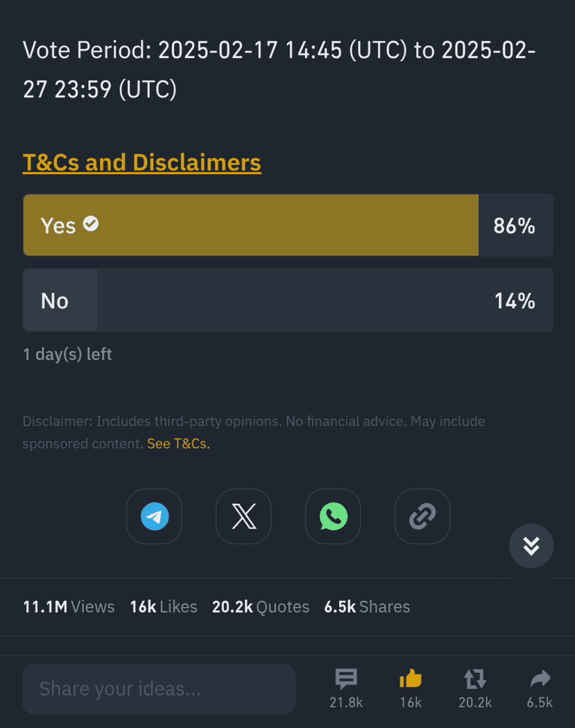
Task: Tap the repost quotes icon
Action: pyautogui.click(x=475, y=679)
